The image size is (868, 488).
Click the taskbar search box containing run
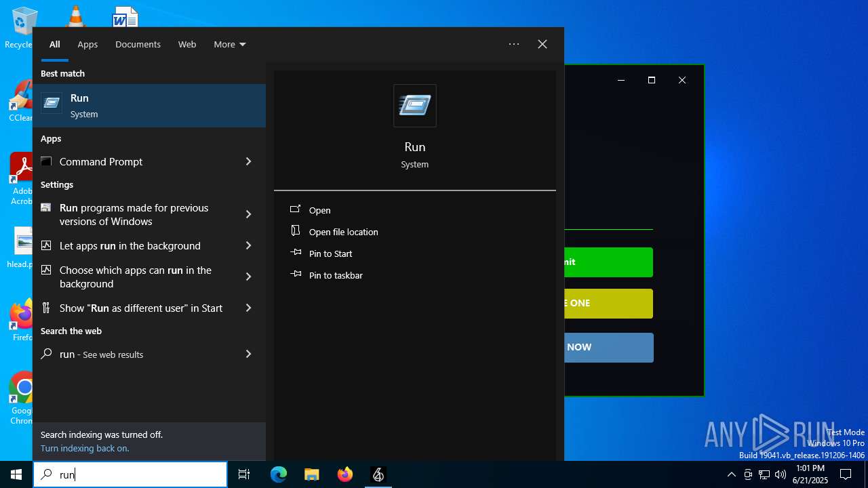130,474
